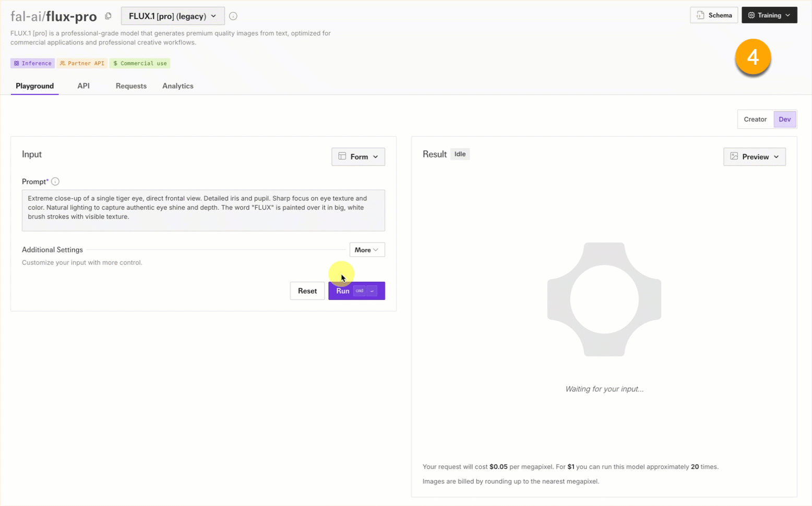Screen dimensions: 812x506
Task: Go to the Analytics tab
Action: pos(177,86)
